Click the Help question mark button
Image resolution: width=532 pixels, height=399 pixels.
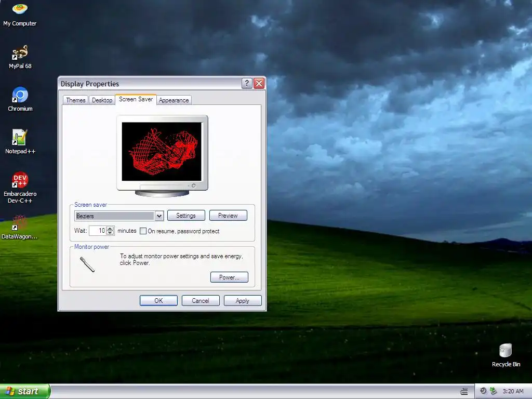point(247,84)
